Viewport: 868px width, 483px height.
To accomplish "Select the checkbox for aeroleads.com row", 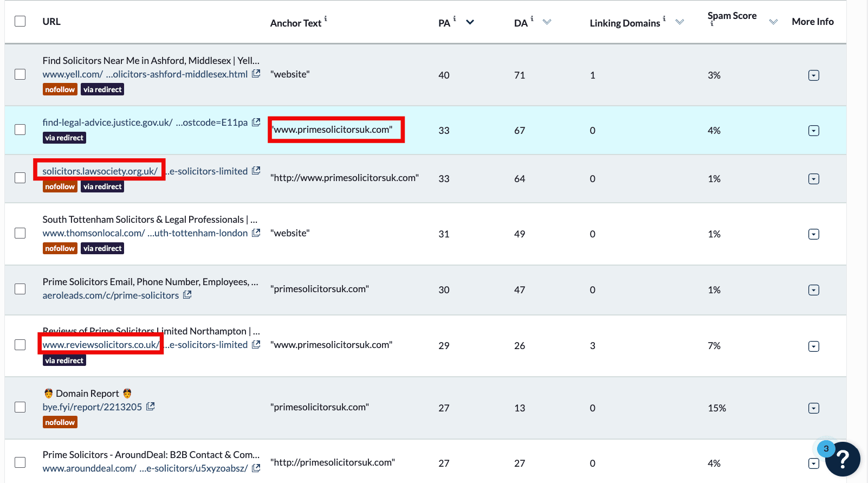I will [x=20, y=289].
